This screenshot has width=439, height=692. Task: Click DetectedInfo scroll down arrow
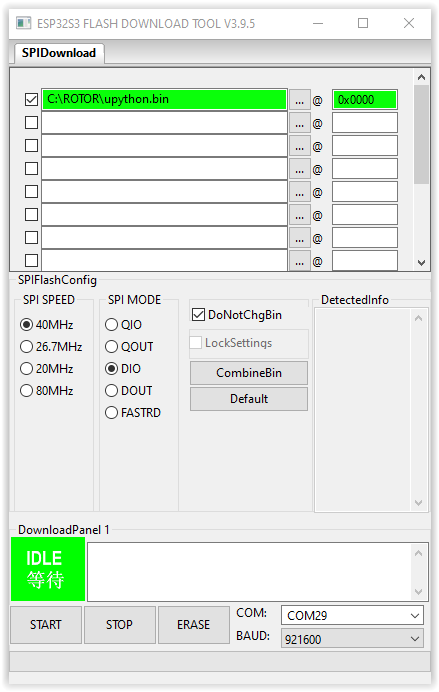pos(418,503)
